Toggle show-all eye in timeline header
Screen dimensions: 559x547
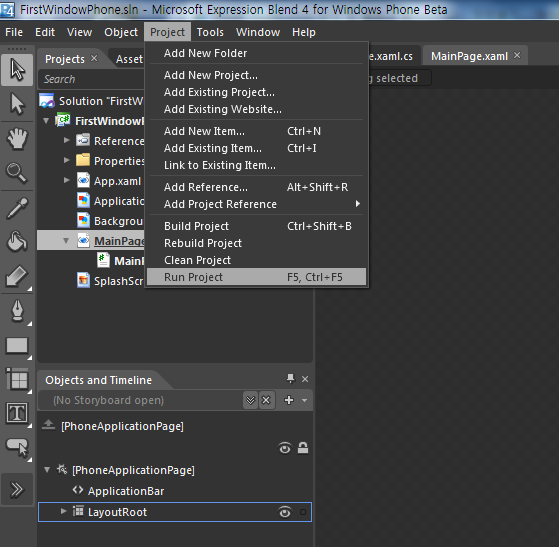point(284,448)
